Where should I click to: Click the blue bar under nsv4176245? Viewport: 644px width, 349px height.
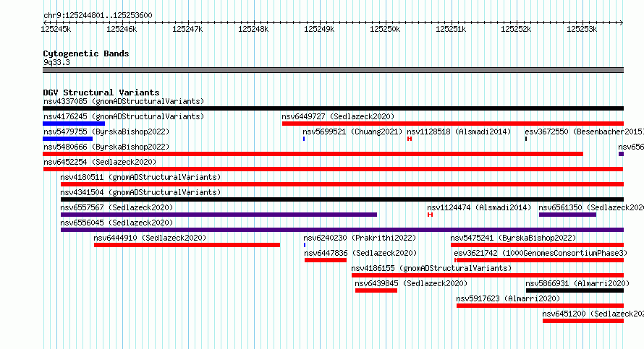coord(74,124)
